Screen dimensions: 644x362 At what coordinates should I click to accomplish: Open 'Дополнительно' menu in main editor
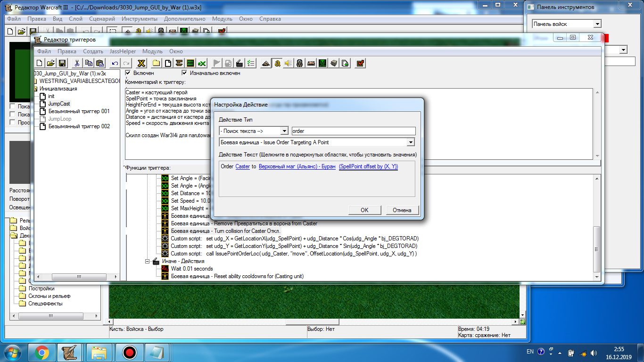(185, 19)
